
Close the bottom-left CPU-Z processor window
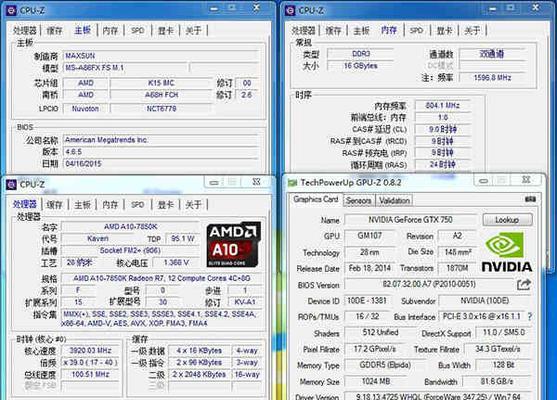256,182
